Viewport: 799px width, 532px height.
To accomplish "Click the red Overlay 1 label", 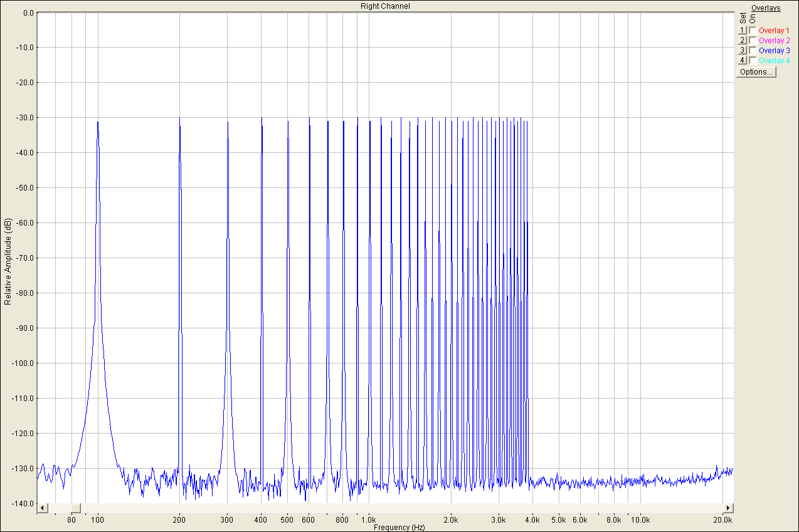I will pyautogui.click(x=774, y=30).
